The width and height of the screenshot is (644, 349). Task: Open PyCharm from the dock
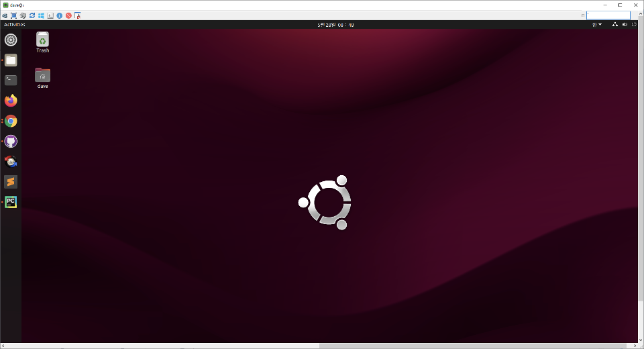11,202
